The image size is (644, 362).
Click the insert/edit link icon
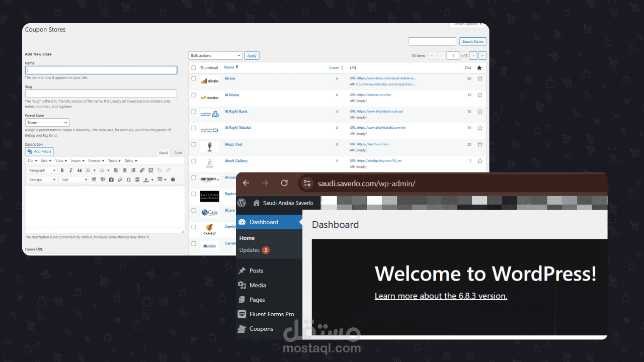point(142,170)
